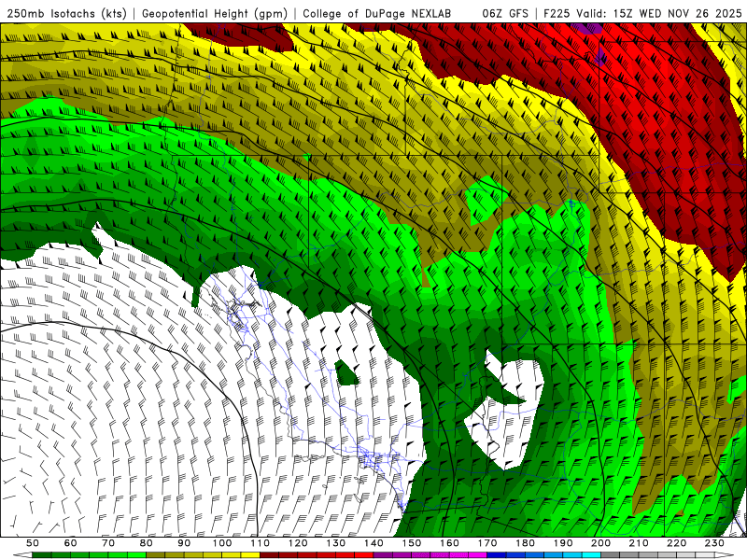Viewport: 747px width, 560px height.
Task: Click the legend value '120'
Action: [298, 543]
